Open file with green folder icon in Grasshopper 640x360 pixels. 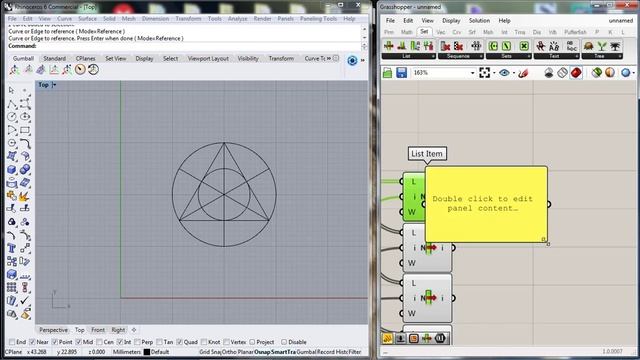(387, 73)
